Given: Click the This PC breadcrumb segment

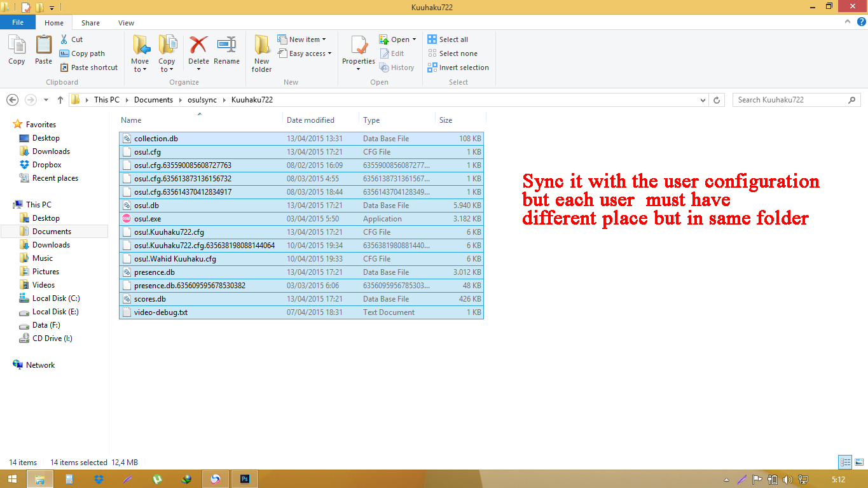Looking at the screenshot, I should 106,100.
